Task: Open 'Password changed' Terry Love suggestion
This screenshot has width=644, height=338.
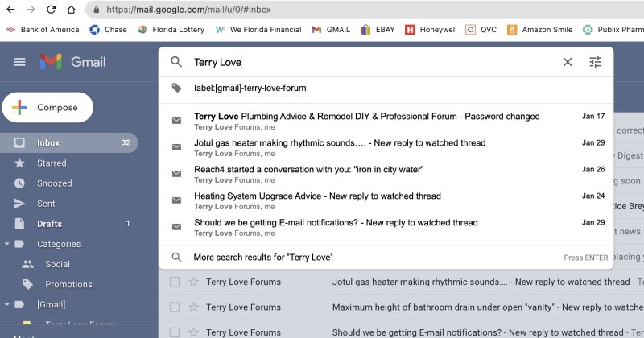Action: [x=386, y=122]
